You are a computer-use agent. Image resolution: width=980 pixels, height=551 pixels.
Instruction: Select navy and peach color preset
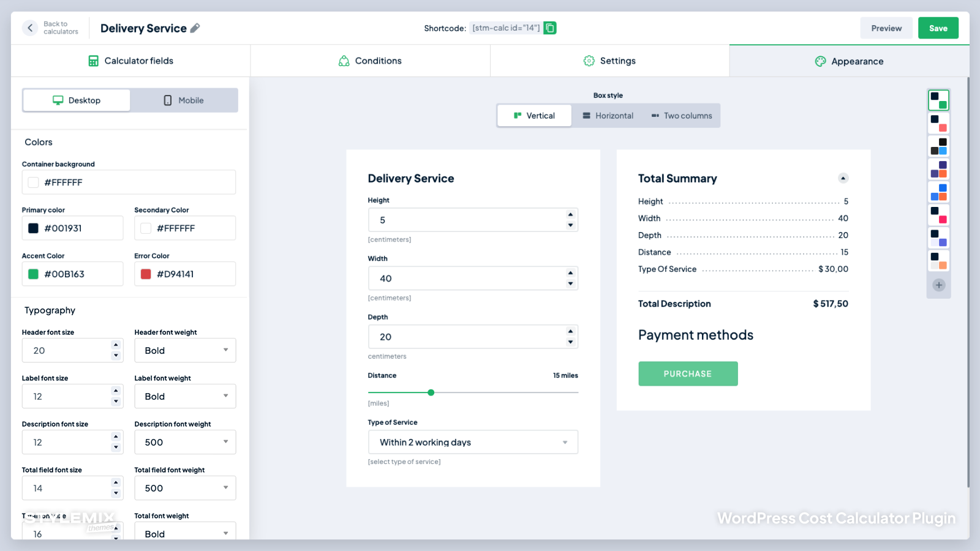pyautogui.click(x=938, y=261)
